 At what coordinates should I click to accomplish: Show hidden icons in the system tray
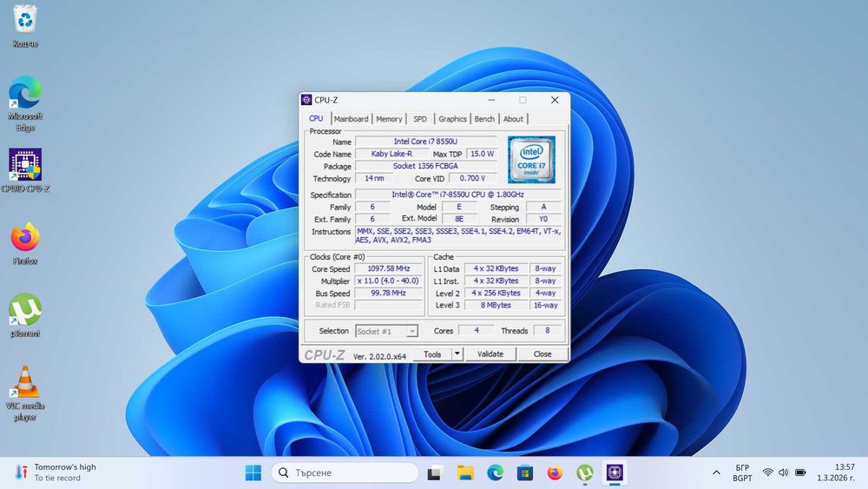click(716, 472)
